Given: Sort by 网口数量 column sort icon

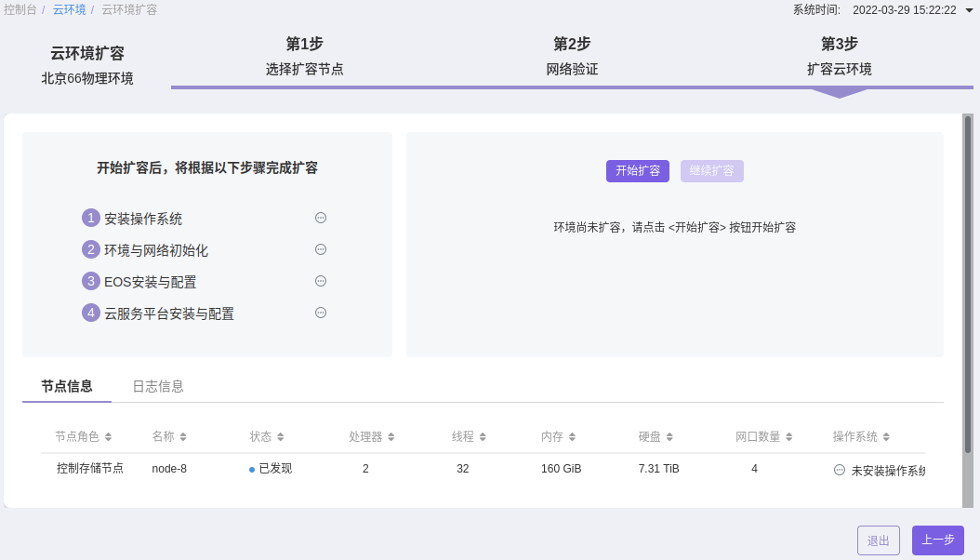Looking at the screenshot, I should [x=789, y=437].
